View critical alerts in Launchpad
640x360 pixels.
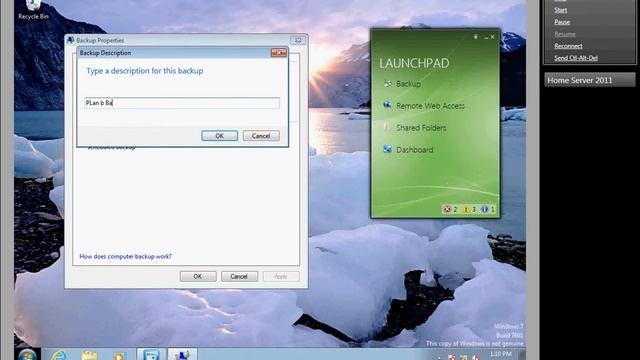point(450,209)
